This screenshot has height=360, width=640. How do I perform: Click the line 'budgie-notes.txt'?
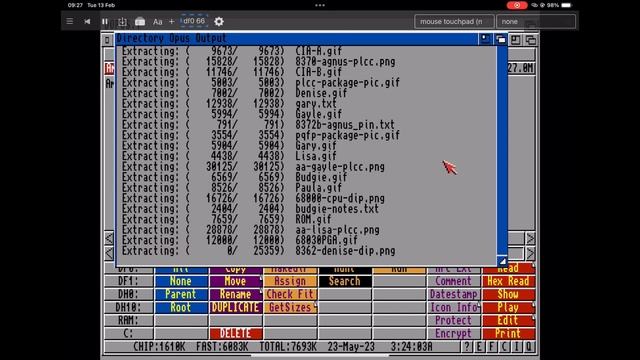point(337,209)
